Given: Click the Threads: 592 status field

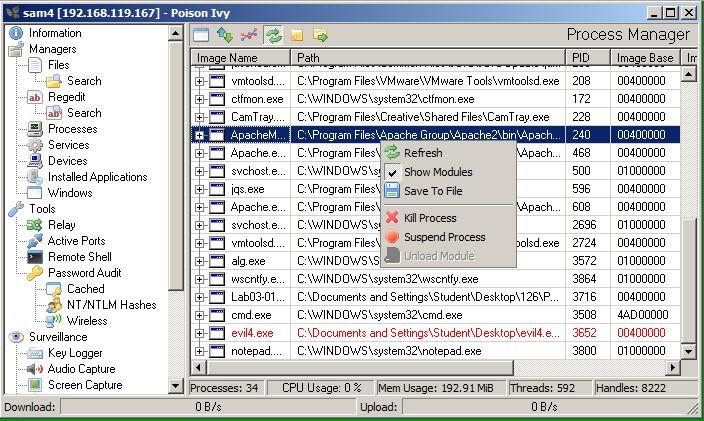Looking at the screenshot, I should (550, 388).
